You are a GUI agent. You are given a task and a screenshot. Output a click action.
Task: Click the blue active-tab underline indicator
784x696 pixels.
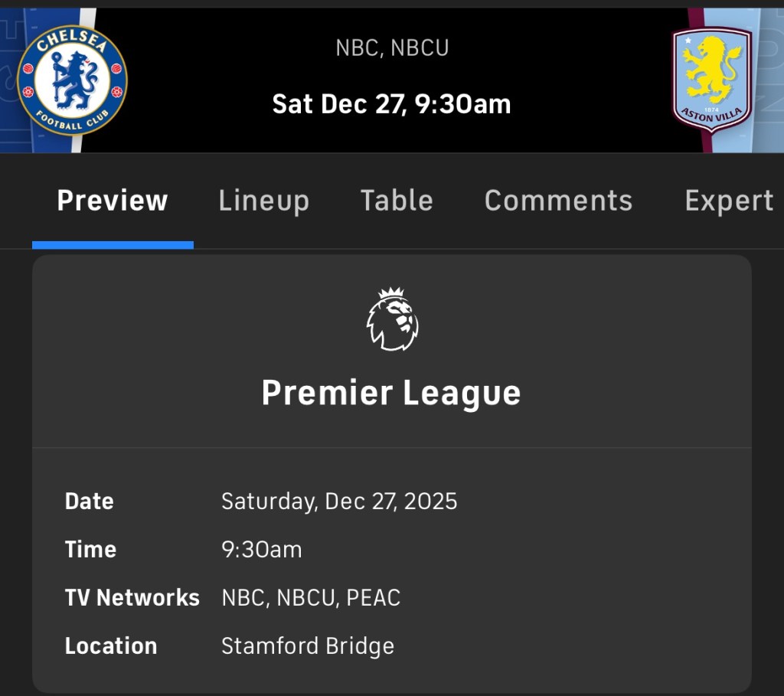[113, 245]
